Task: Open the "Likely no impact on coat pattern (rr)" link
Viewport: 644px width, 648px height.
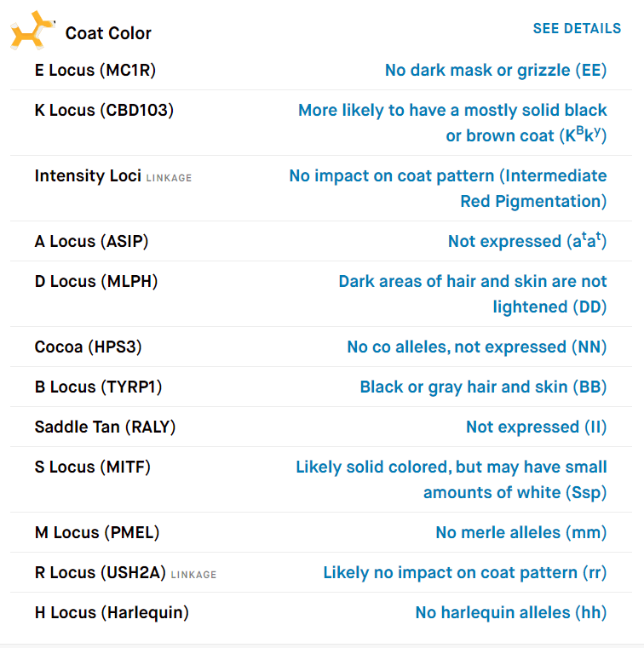Action: tap(464, 572)
